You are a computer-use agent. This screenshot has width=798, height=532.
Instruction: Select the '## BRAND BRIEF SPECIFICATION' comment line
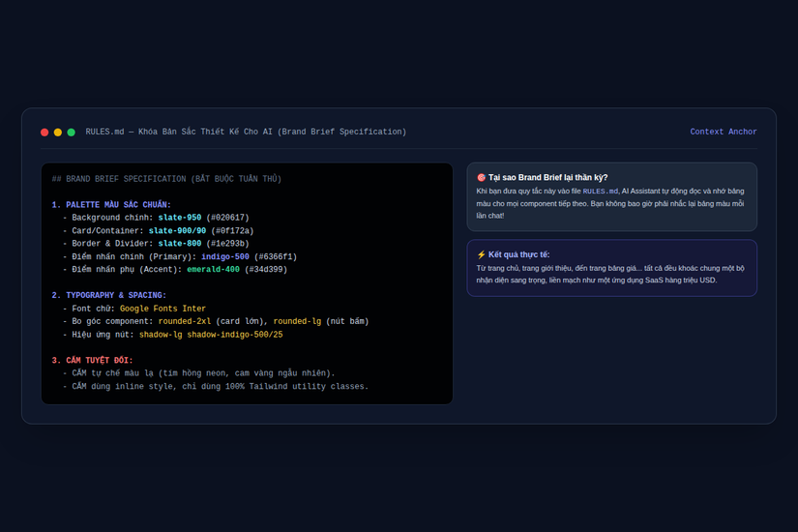pyautogui.click(x=166, y=179)
